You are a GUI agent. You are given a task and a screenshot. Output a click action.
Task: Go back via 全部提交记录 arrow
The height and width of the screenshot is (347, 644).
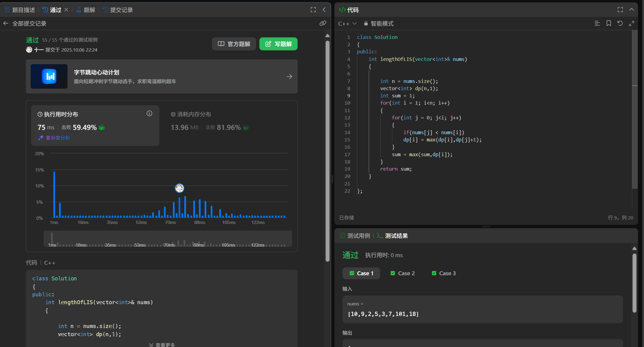(6, 24)
